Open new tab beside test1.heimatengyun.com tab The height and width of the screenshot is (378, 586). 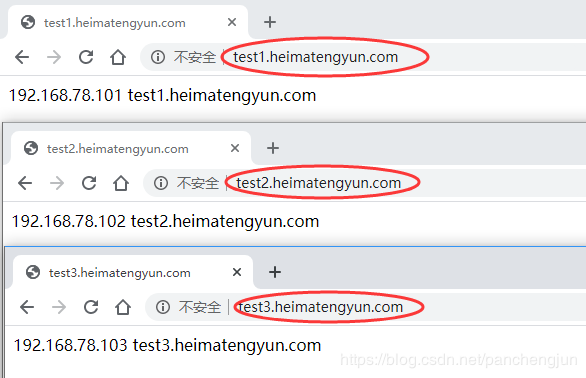[x=270, y=22]
